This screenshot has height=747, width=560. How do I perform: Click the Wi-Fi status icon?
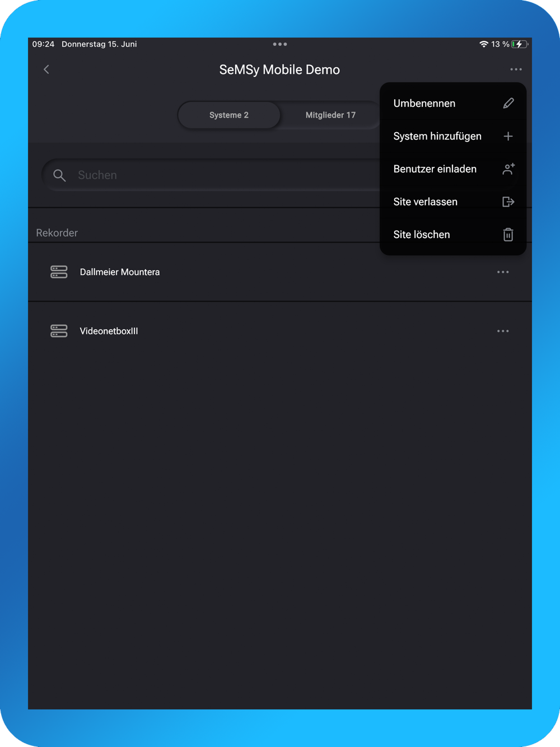point(483,44)
